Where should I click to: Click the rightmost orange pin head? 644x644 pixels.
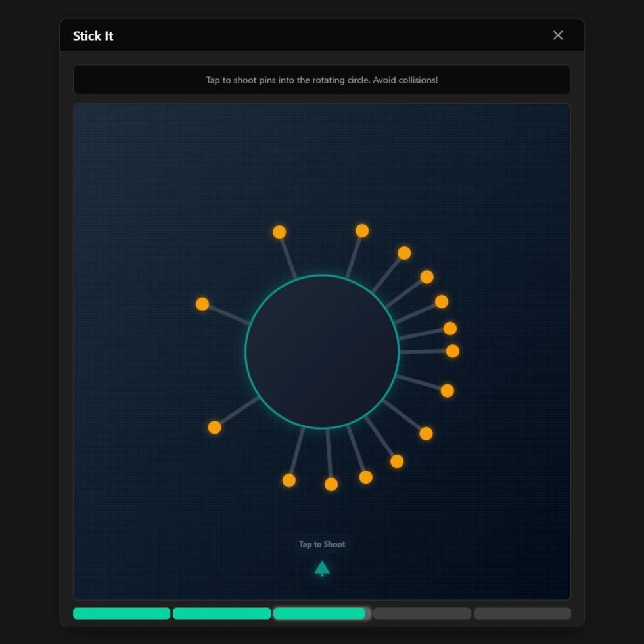[x=453, y=351]
